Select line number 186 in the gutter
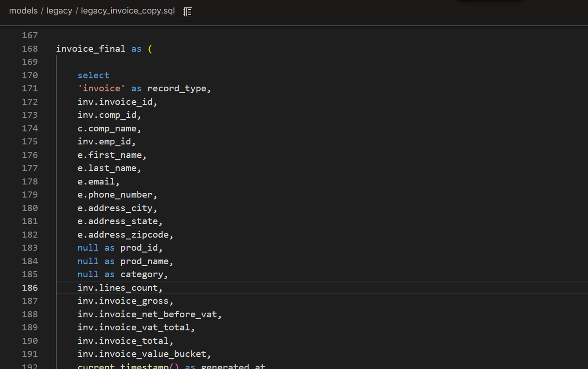This screenshot has width=588, height=369. point(30,287)
